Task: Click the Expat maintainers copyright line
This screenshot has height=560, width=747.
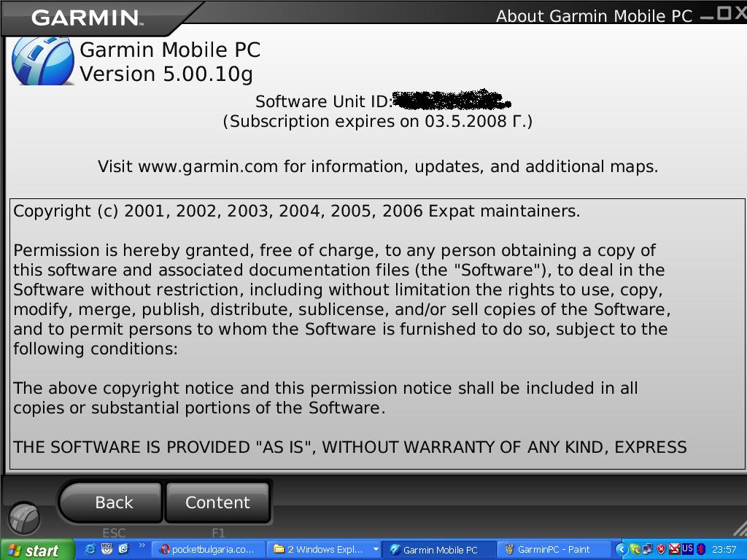Action: [x=296, y=211]
